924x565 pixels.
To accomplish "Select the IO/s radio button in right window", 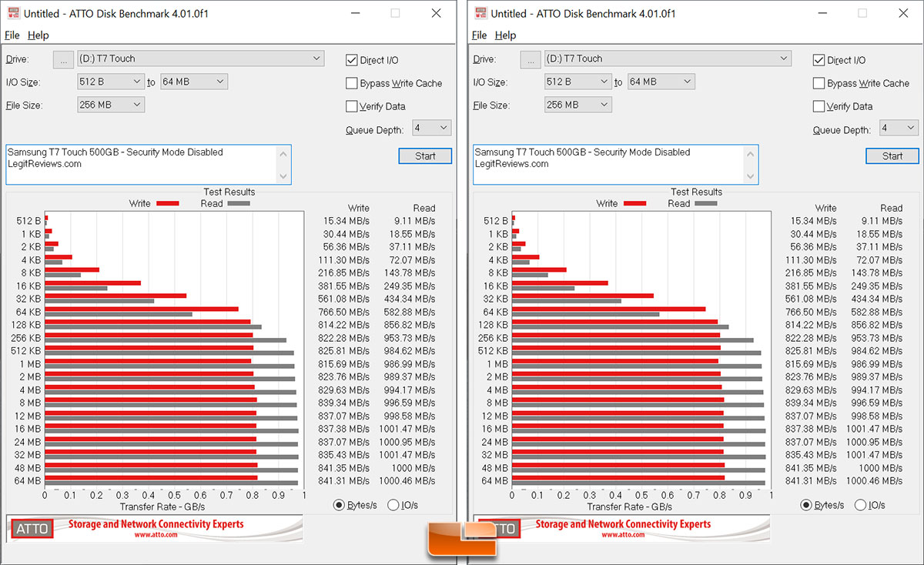I will (860, 505).
